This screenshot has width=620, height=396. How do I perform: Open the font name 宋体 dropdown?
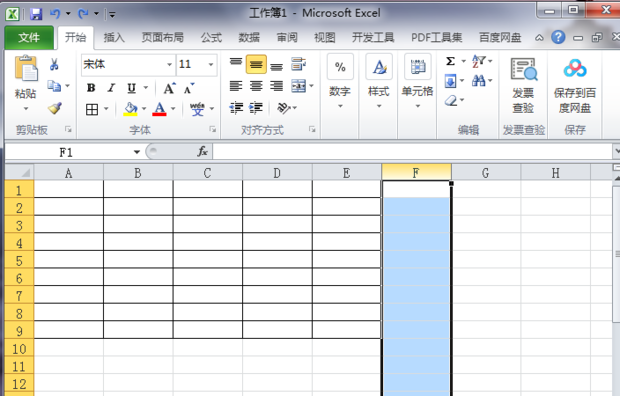[169, 64]
